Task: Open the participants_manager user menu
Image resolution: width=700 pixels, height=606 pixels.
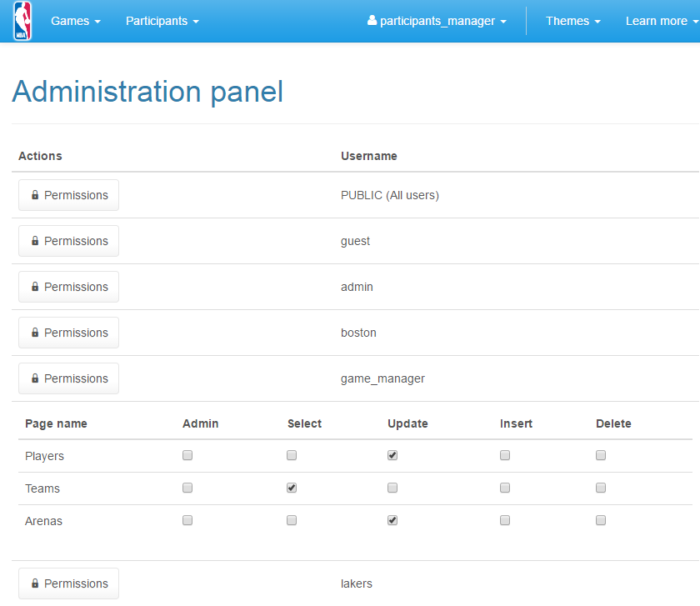Action: pos(437,21)
